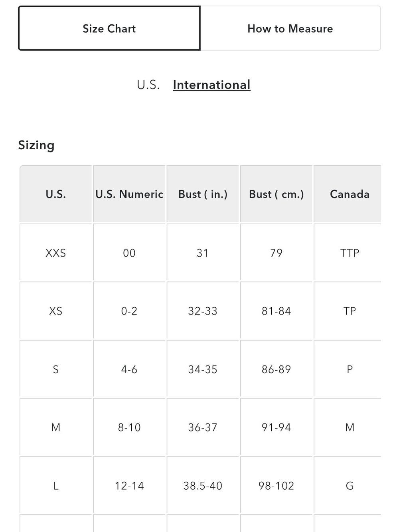Click the 98-102 bust centimeters cell
The height and width of the screenshot is (532, 399).
(x=276, y=486)
